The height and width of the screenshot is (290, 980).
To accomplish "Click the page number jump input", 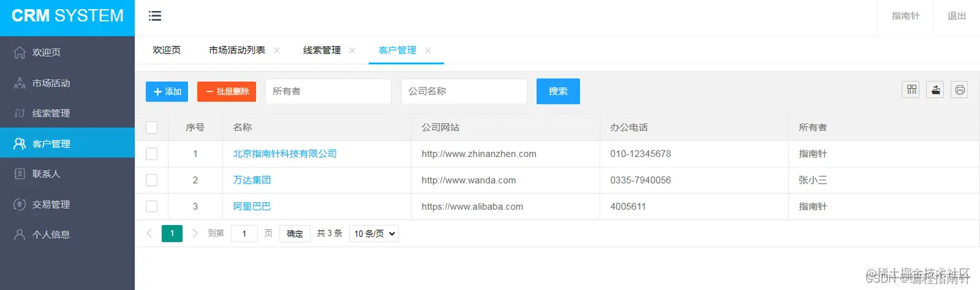I will click(244, 234).
